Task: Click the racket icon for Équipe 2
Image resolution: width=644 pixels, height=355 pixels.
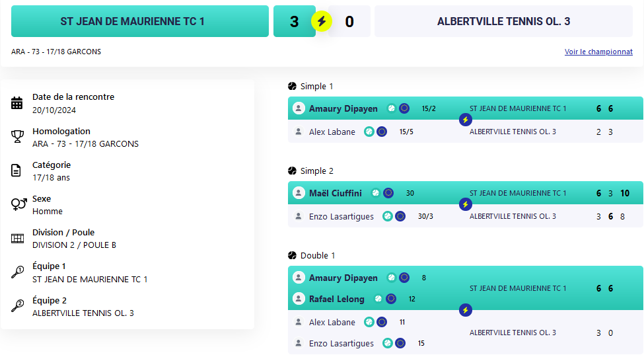Action: point(17,305)
